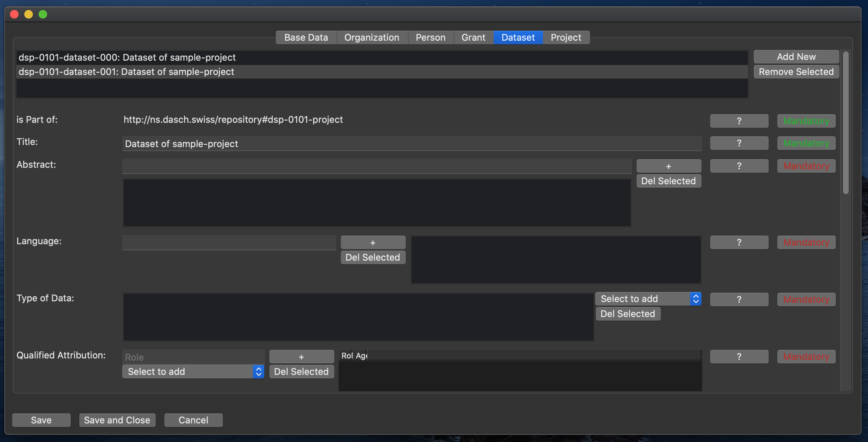
Task: Click the Mandatory indicator for Type of Data
Action: pos(806,300)
